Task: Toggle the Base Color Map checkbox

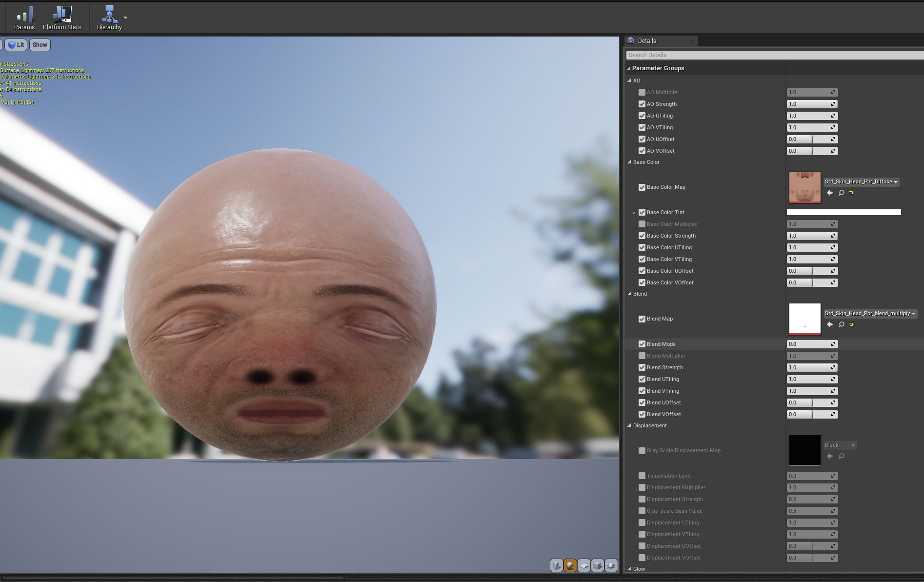Action: point(642,187)
